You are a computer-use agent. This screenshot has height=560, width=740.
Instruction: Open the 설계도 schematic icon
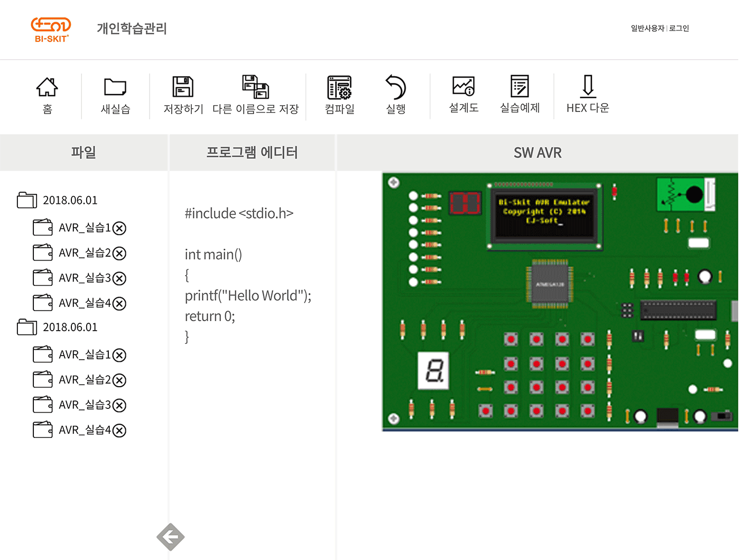[x=464, y=94]
